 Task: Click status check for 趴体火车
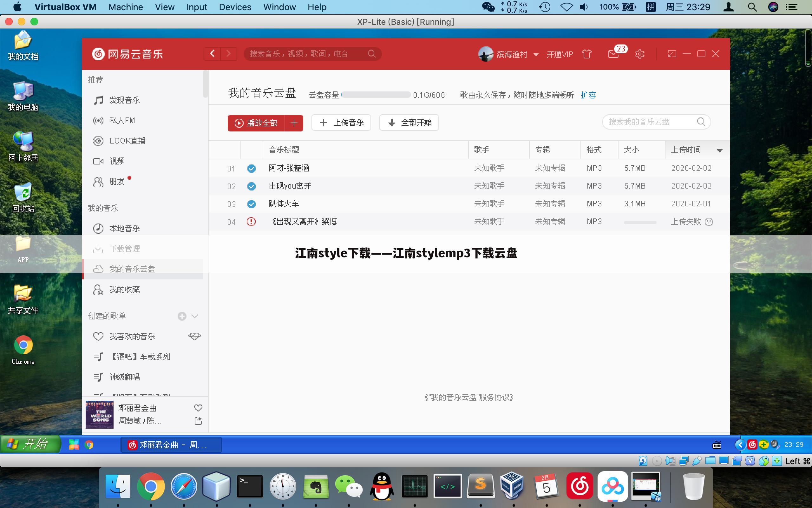pyautogui.click(x=251, y=204)
